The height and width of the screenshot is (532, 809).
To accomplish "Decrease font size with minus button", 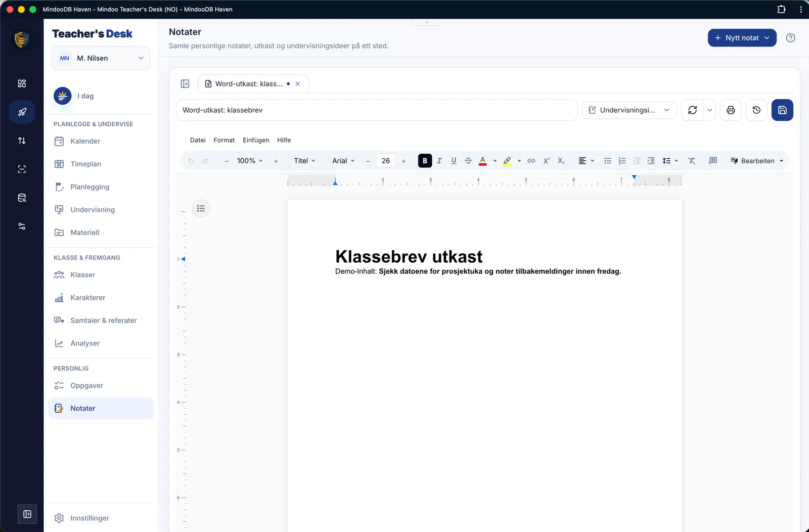I will 368,161.
